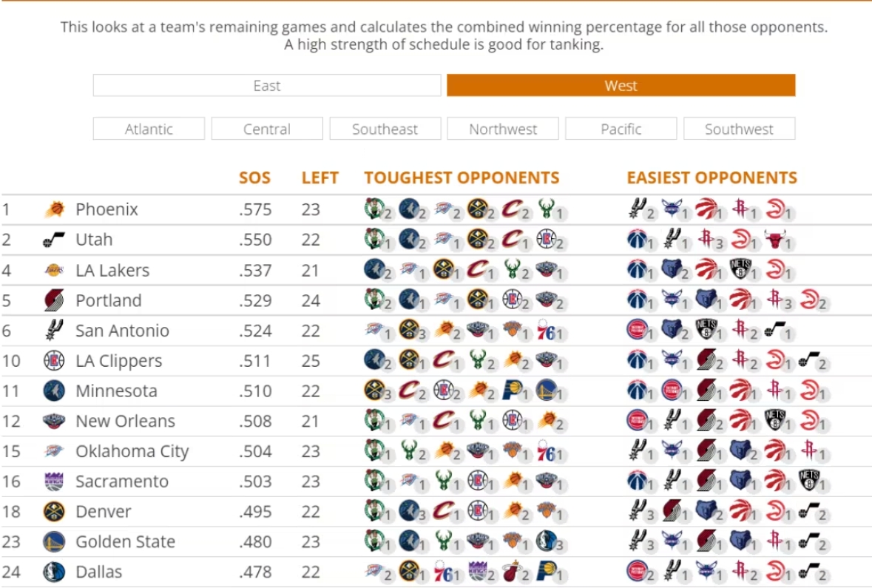Click the Minnesota Timberwolves team logo
This screenshot has width=872, height=588.
pyautogui.click(x=54, y=391)
